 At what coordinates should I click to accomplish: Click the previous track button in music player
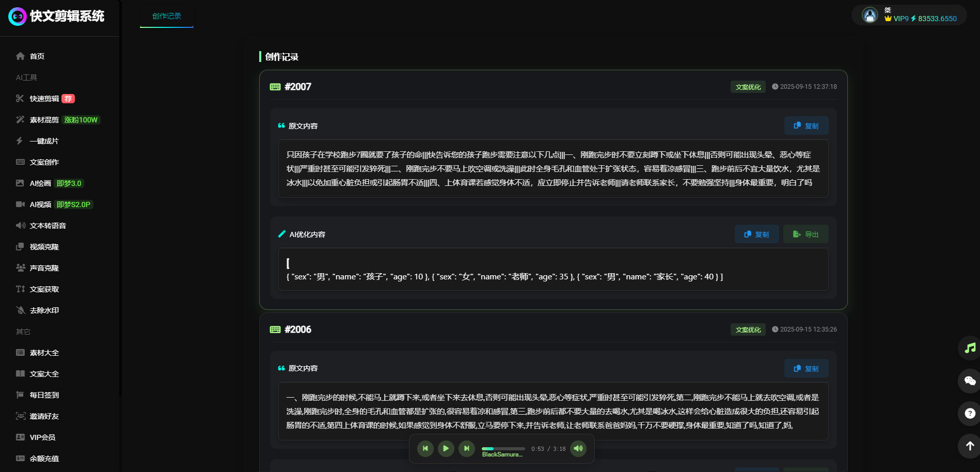point(425,448)
